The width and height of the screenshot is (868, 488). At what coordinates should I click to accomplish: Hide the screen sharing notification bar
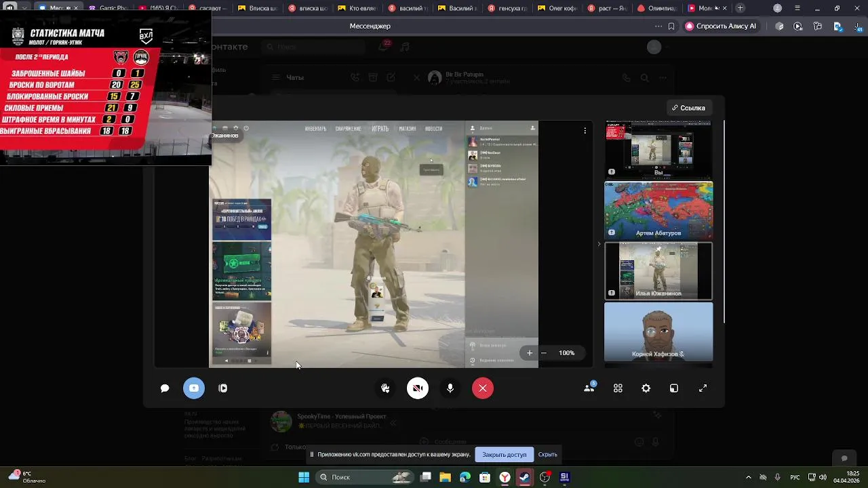pos(547,455)
